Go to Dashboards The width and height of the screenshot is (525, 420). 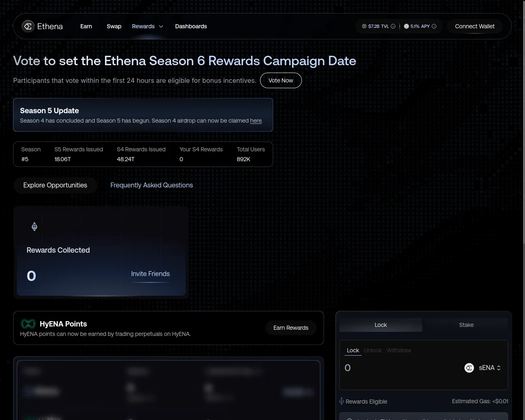point(191,26)
